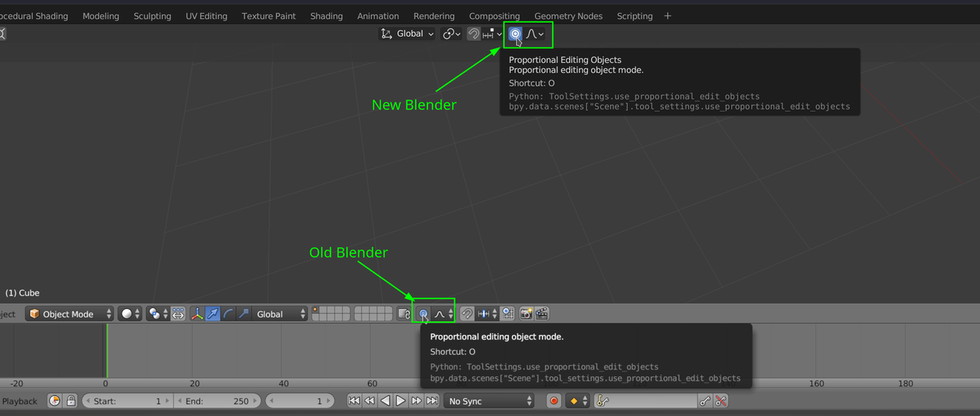The image size is (980, 416).
Task: Click the OpenGL render image camera icon
Action: click(x=526, y=314)
